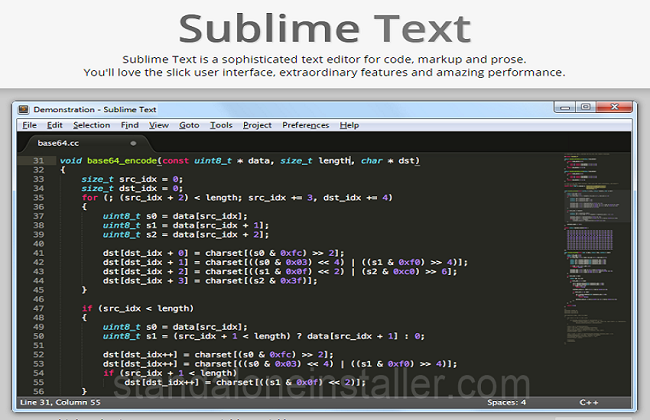650x420 pixels.
Task: Click C++ syntax selector in status bar
Action: (589, 402)
